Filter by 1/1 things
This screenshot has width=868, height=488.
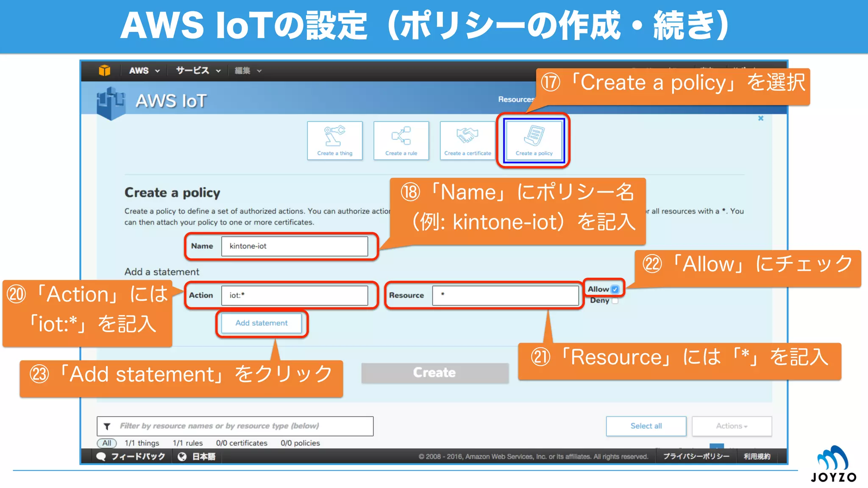[142, 443]
